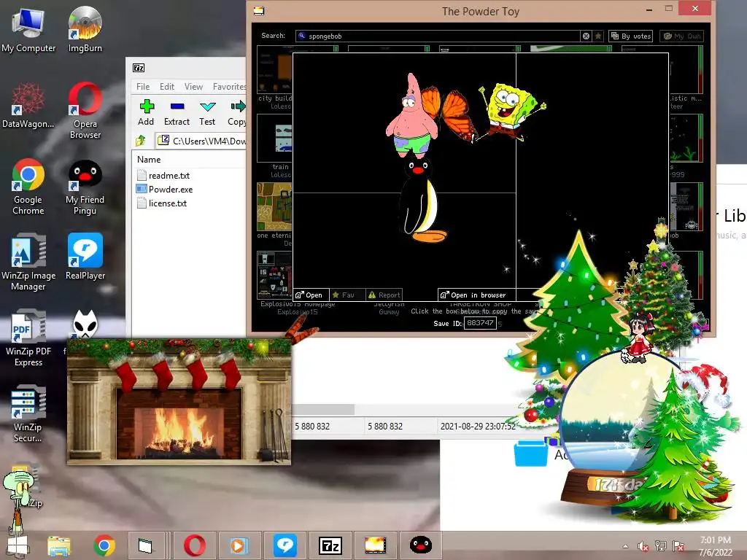747x560 pixels.
Task: Switch to 7-Zip on the taskbar
Action: tap(330, 545)
